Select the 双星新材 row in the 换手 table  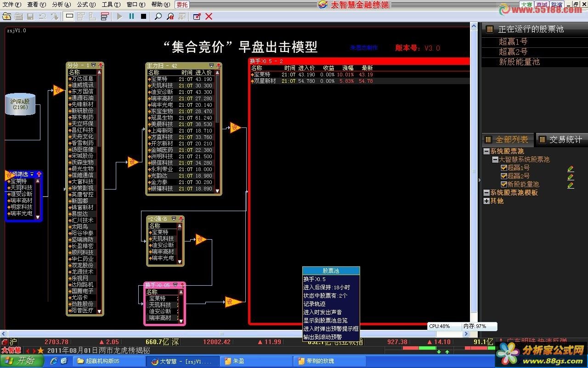pos(360,81)
